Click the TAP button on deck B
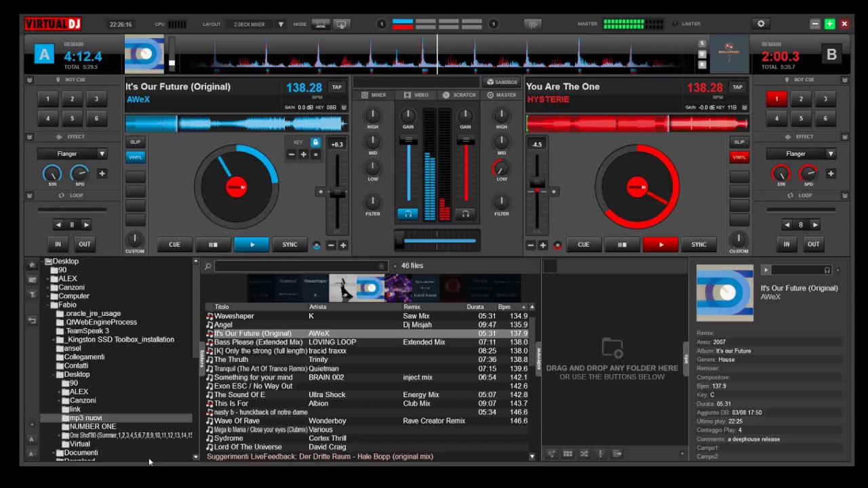Image resolution: width=868 pixels, height=488 pixels. pos(737,87)
